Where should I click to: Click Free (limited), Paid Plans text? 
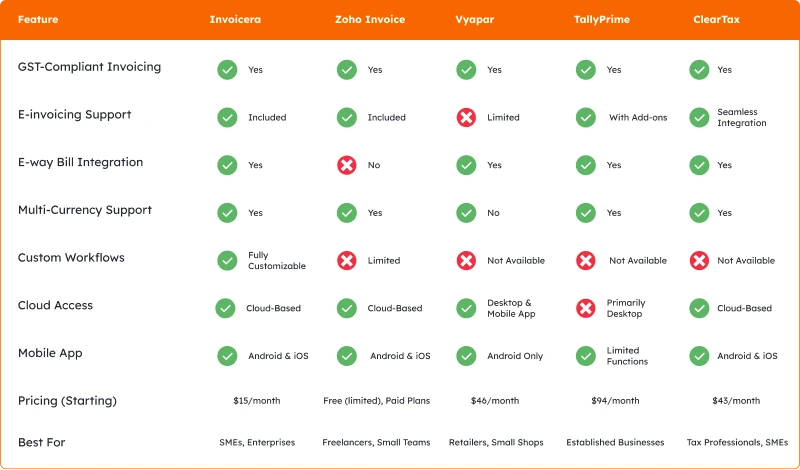point(377,401)
